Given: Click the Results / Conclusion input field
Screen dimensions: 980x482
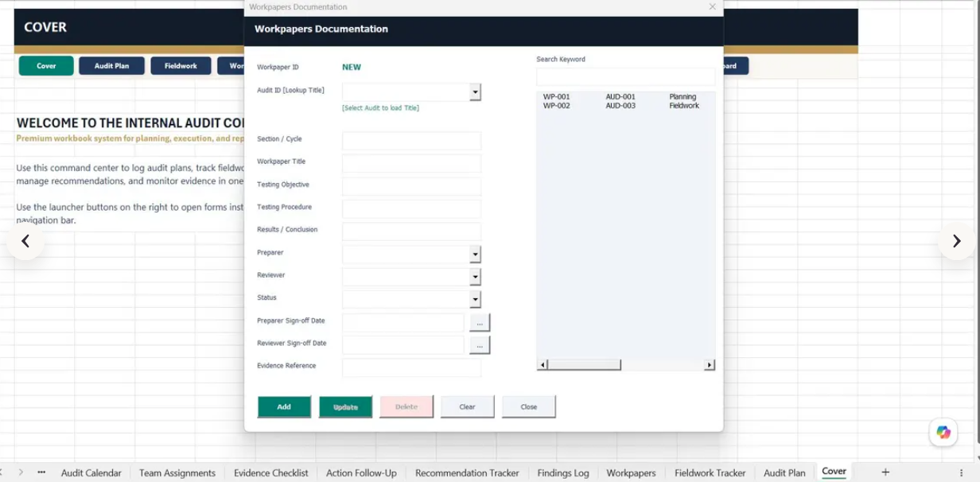Looking at the screenshot, I should (411, 231).
